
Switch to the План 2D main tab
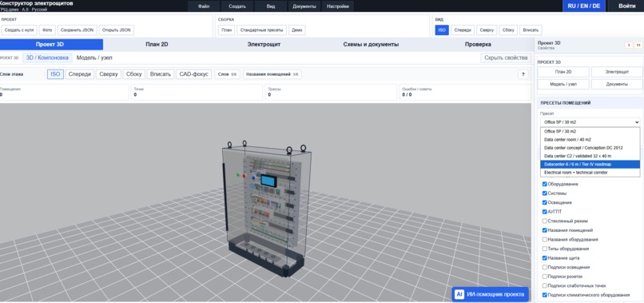point(157,45)
